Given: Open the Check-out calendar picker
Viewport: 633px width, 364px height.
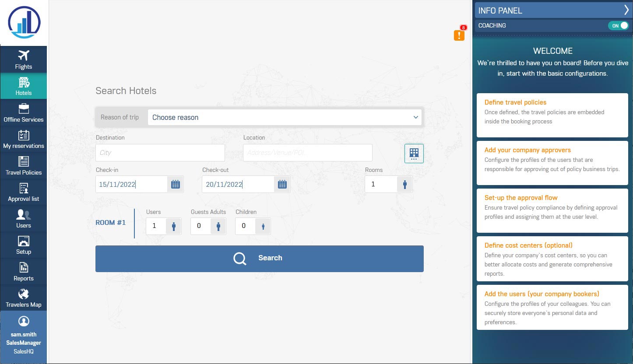Looking at the screenshot, I should point(282,185).
